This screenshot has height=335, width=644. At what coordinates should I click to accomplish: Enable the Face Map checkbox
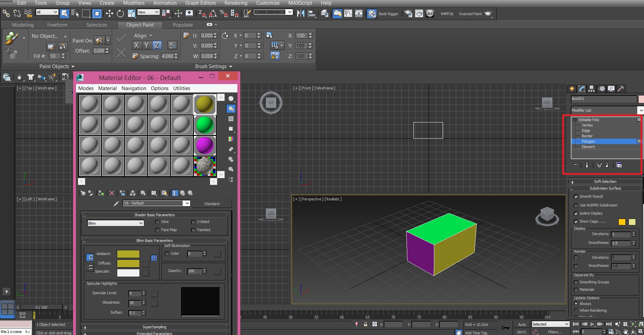[157, 230]
